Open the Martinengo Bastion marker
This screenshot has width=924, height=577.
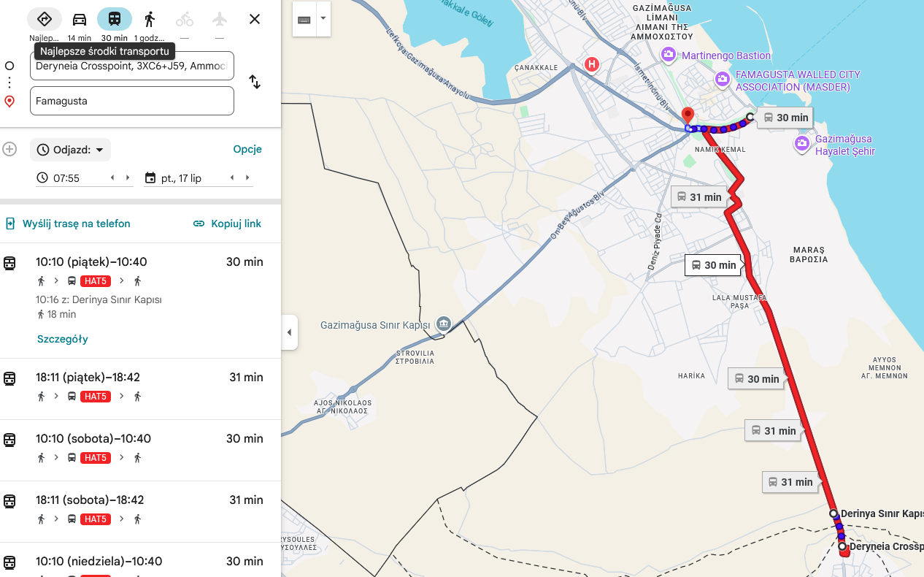668,55
